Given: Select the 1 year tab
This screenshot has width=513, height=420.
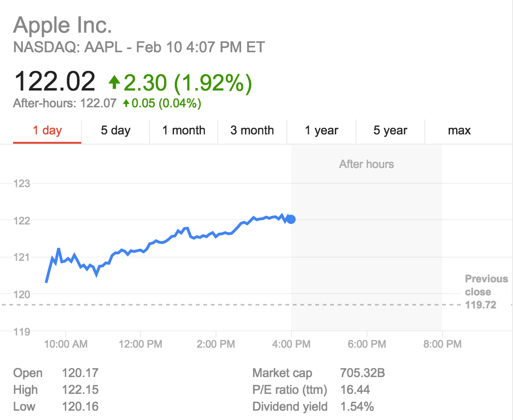Looking at the screenshot, I should [x=321, y=131].
